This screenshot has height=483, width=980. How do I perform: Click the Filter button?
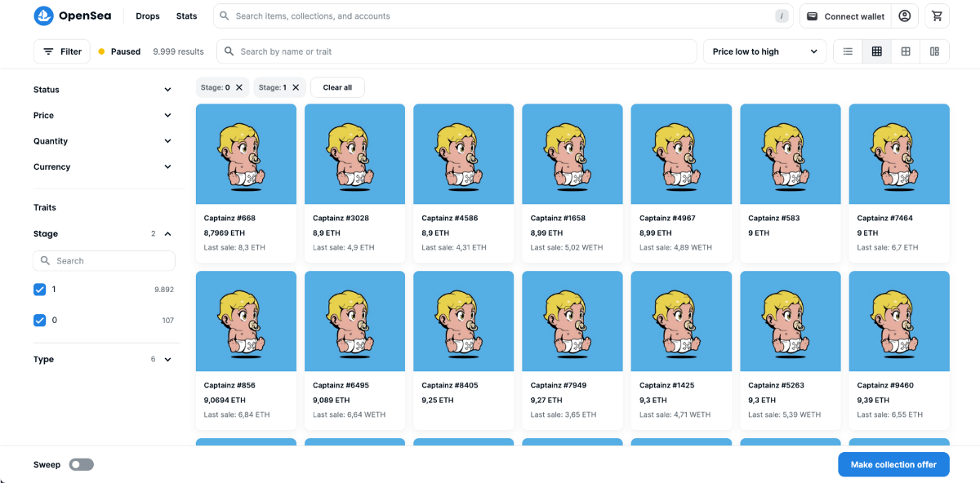tap(62, 51)
